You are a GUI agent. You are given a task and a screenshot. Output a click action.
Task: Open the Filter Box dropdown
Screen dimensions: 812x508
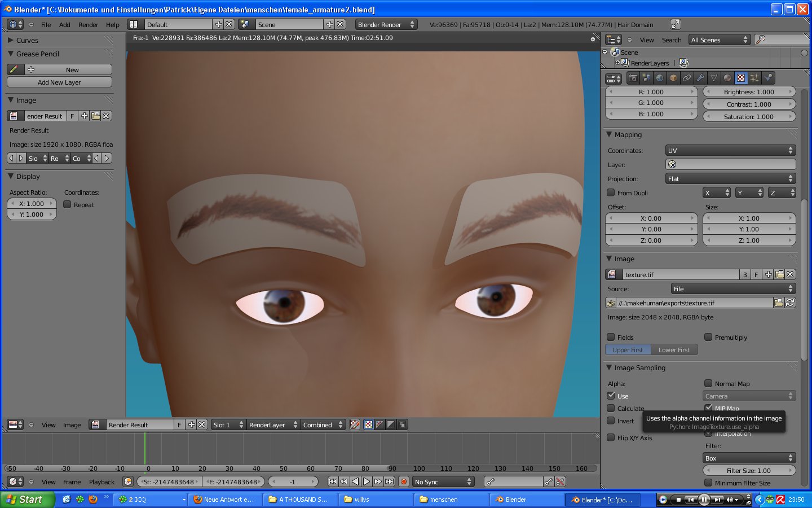click(x=749, y=458)
